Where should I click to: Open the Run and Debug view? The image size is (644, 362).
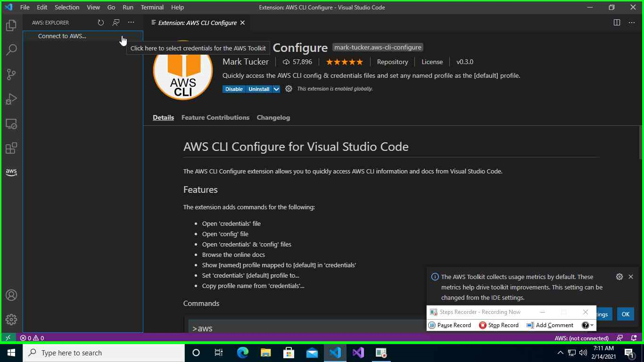click(11, 99)
